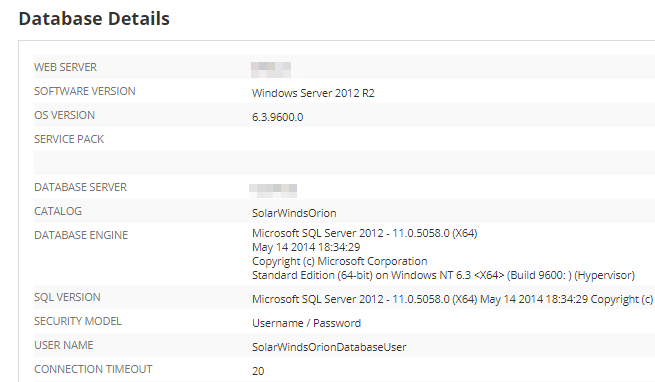The height and width of the screenshot is (382, 655).
Task: Click the blurred Database Server name
Action: (273, 190)
